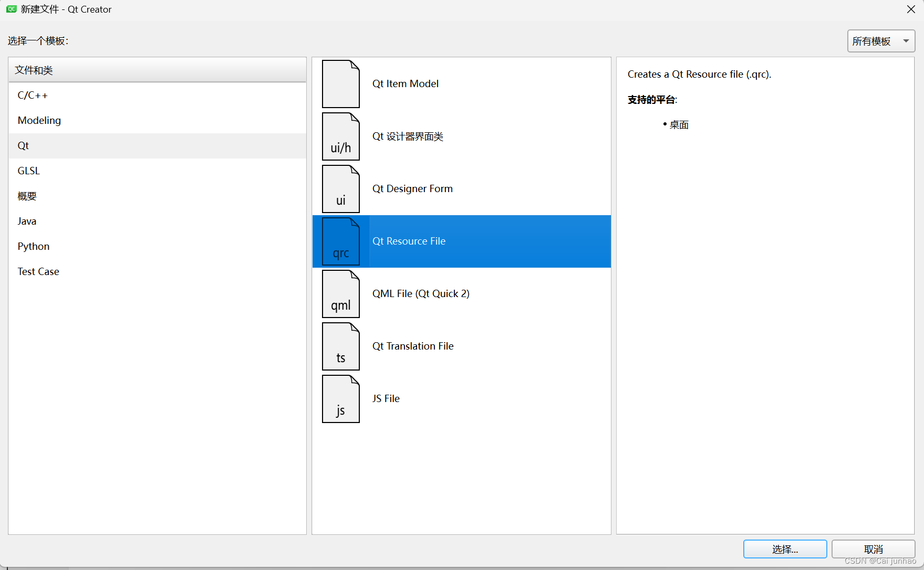Screen dimensions: 924x570
Task: Click the qml file icon
Action: point(341,294)
